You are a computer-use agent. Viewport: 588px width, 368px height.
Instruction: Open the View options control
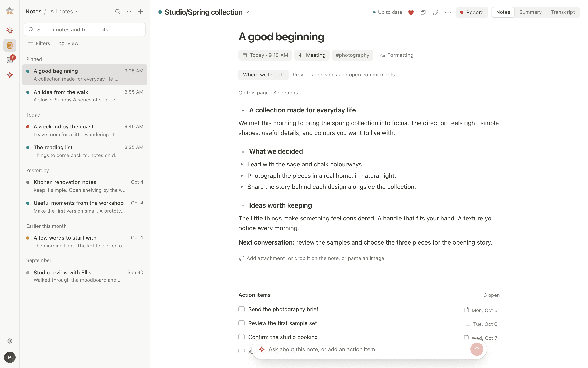pyautogui.click(x=69, y=43)
